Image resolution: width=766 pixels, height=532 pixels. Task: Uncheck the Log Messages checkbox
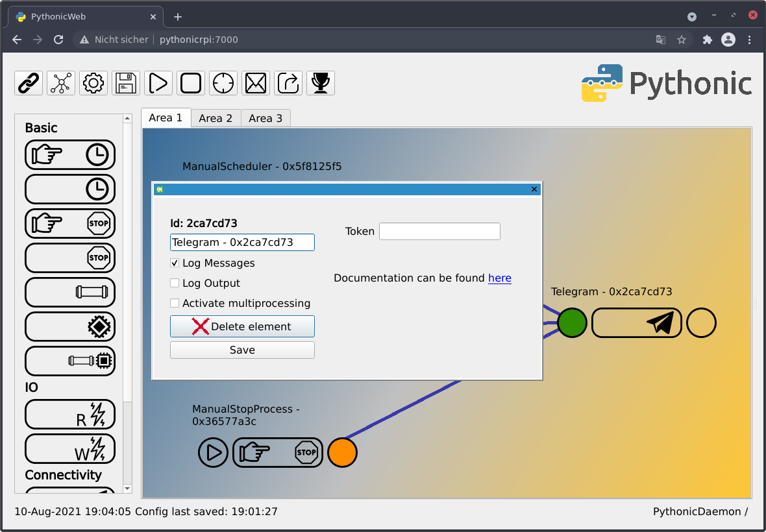[x=175, y=263]
